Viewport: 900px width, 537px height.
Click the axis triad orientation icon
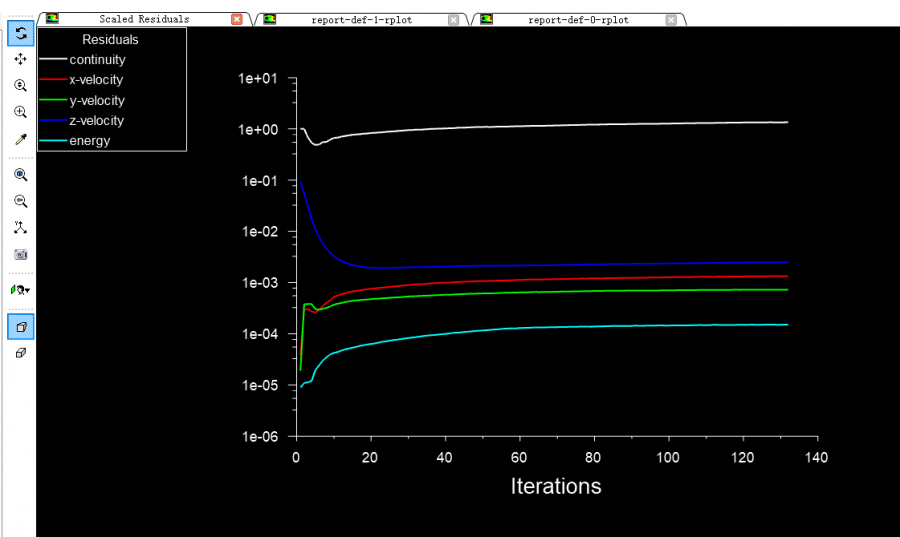coord(20,227)
